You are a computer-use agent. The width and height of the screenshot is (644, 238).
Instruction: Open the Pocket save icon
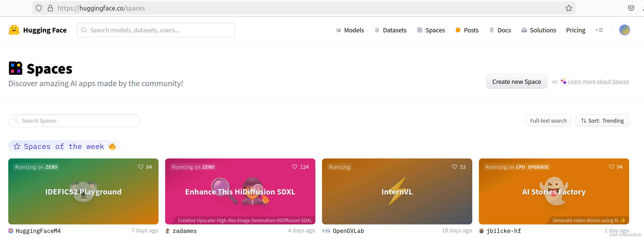coord(631,8)
